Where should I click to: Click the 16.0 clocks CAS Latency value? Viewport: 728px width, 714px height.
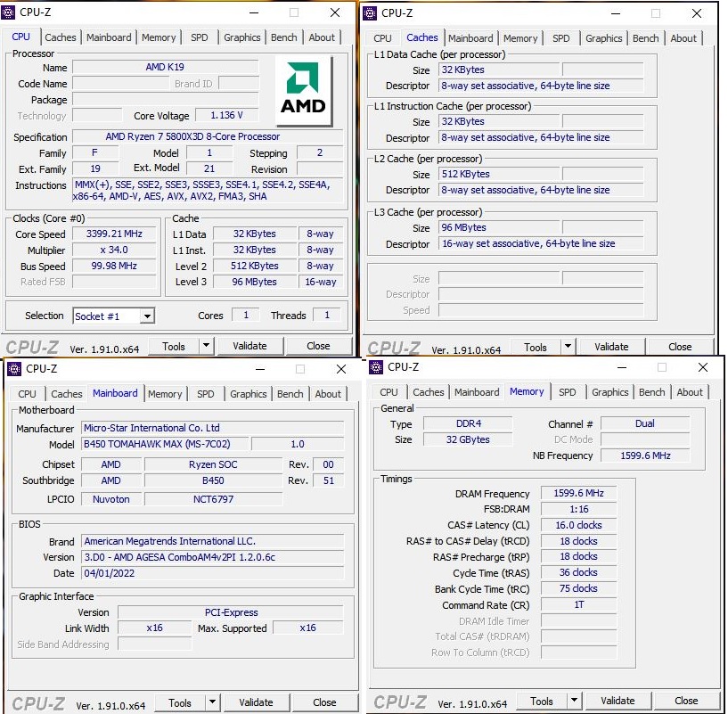tap(578, 525)
